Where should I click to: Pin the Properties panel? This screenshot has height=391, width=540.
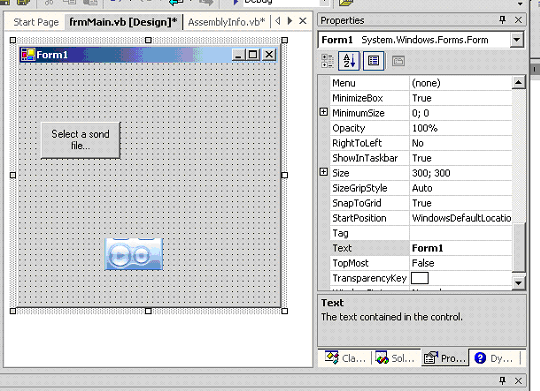pos(502,20)
